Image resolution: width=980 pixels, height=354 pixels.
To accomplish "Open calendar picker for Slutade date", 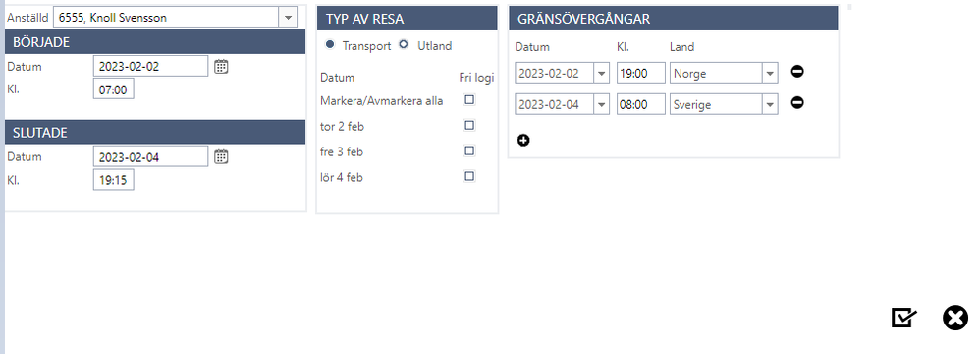I will (x=221, y=156).
